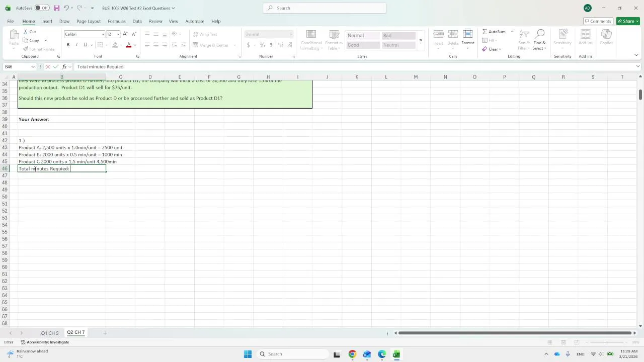Open the Copy options dropdown arrow
The image size is (644, 362).
click(x=45, y=40)
